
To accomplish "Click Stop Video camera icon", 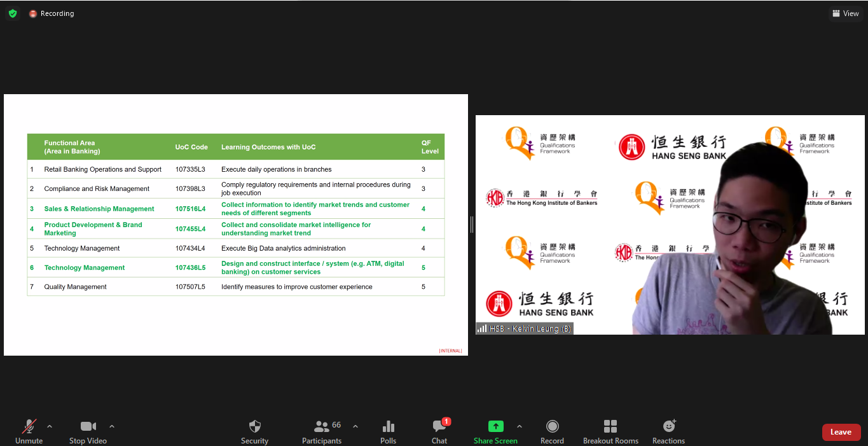I will [x=88, y=426].
